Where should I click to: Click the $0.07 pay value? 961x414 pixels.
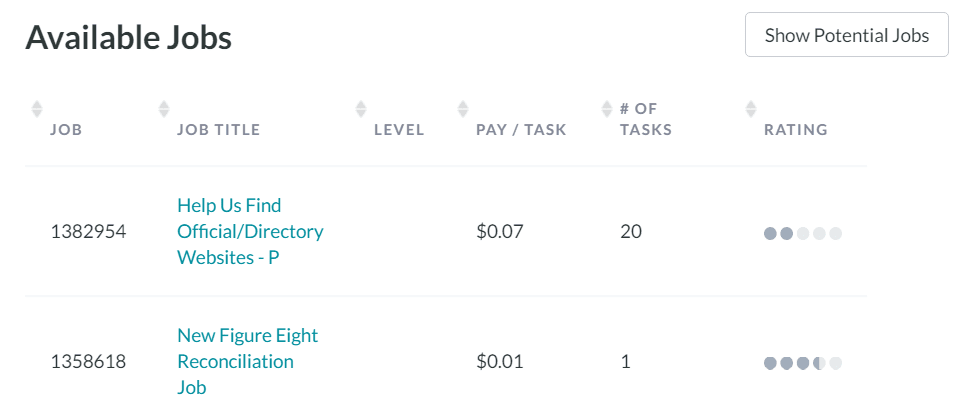click(x=500, y=232)
